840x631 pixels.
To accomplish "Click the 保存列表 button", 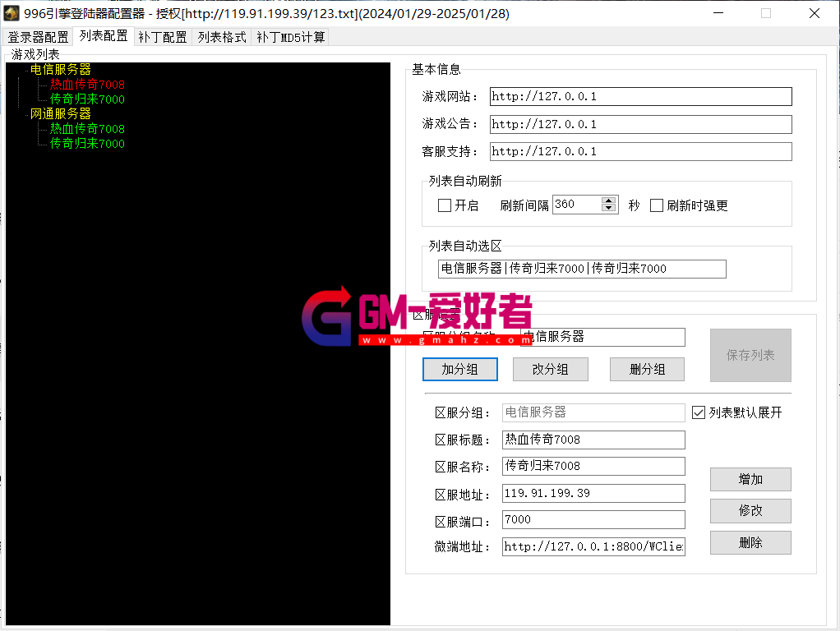I will tap(750, 355).
